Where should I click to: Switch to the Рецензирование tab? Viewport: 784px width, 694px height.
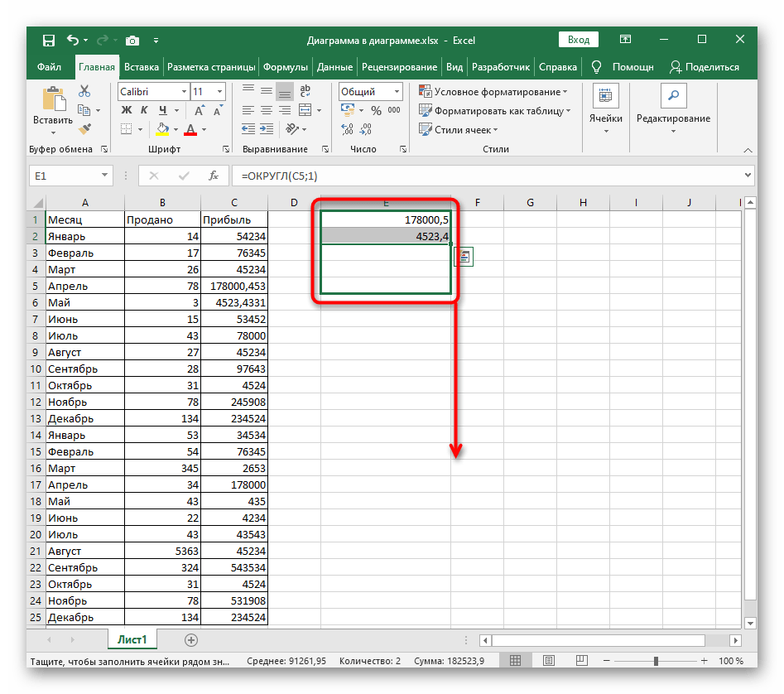point(400,67)
